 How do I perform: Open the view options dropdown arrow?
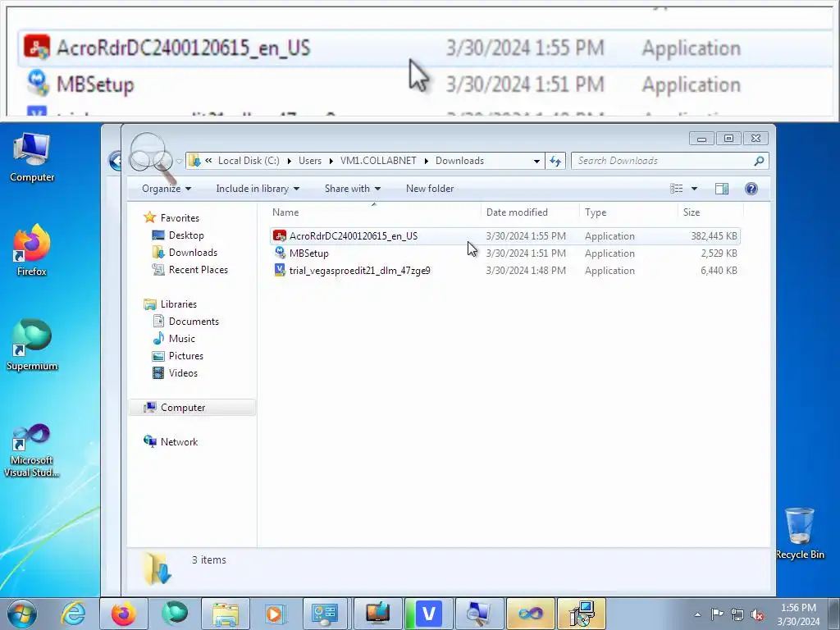tap(694, 189)
